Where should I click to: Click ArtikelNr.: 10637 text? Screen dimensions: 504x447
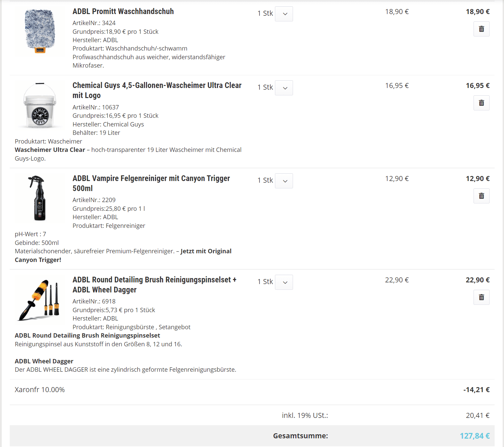(96, 107)
